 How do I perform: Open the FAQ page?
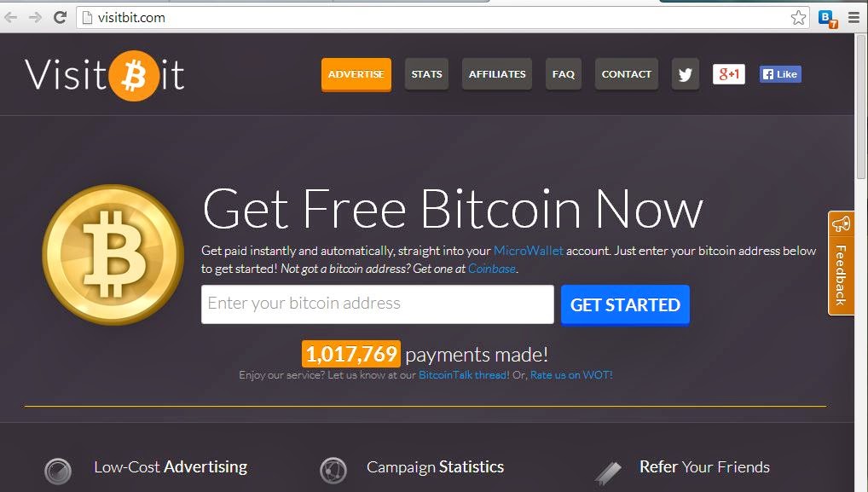(564, 74)
